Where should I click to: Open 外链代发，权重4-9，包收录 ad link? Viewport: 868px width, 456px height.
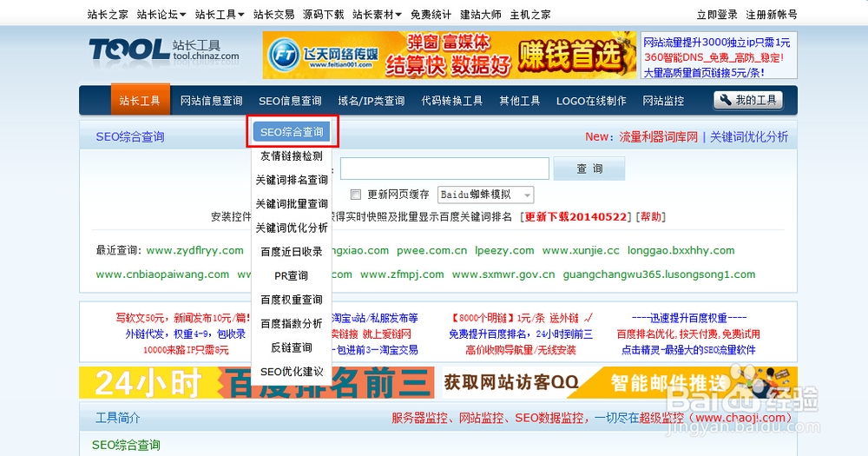coord(186,334)
